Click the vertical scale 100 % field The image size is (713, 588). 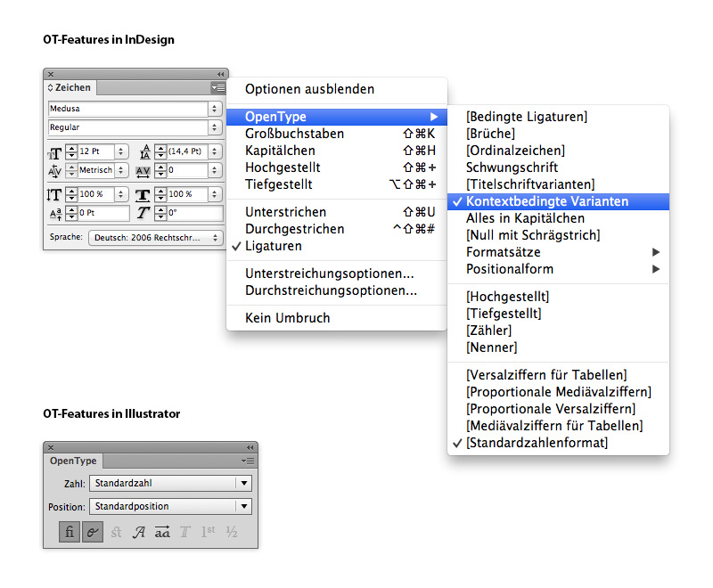tap(96, 194)
